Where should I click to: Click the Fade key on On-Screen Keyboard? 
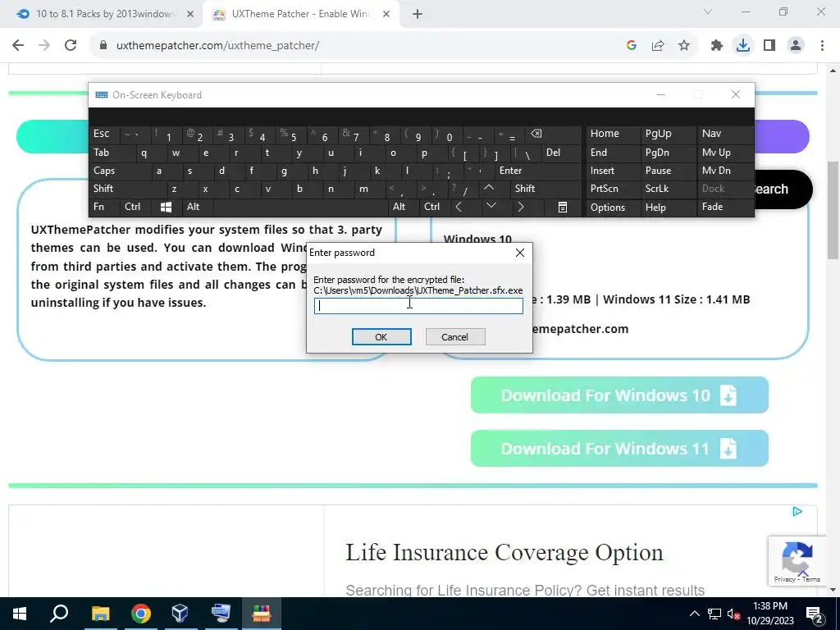(x=725, y=207)
